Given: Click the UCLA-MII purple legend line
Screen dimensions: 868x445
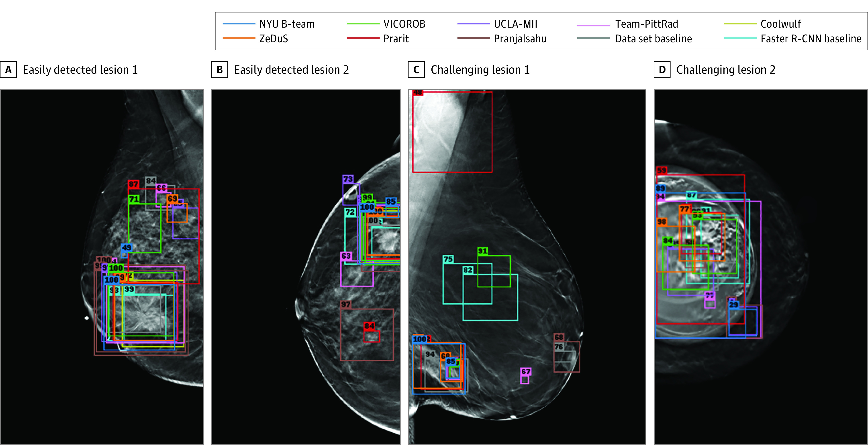Looking at the screenshot, I should (473, 24).
